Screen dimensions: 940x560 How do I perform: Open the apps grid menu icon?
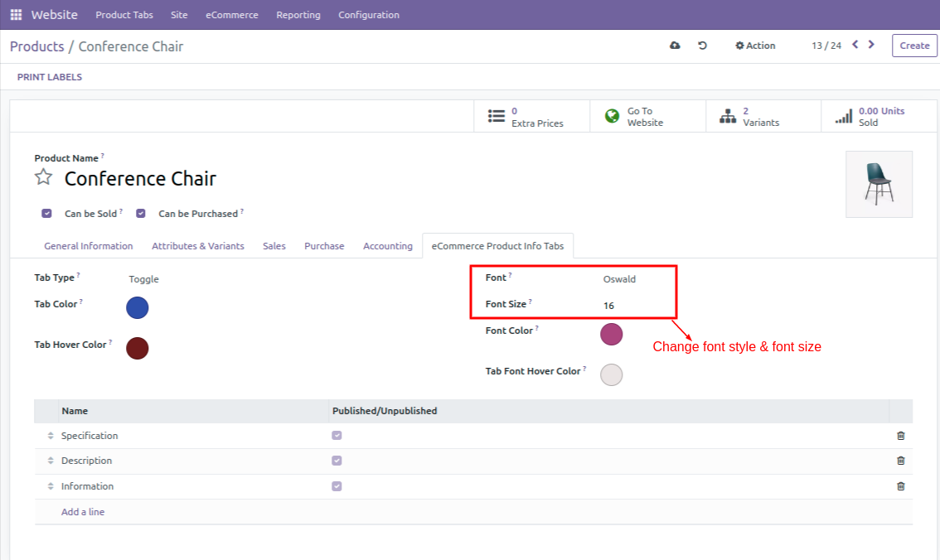click(17, 14)
